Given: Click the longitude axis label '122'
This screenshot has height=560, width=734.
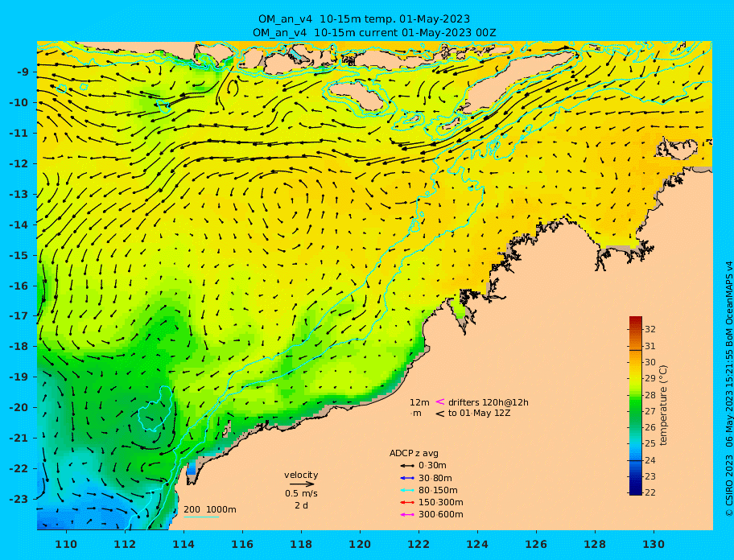Looking at the screenshot, I should coord(419,544).
